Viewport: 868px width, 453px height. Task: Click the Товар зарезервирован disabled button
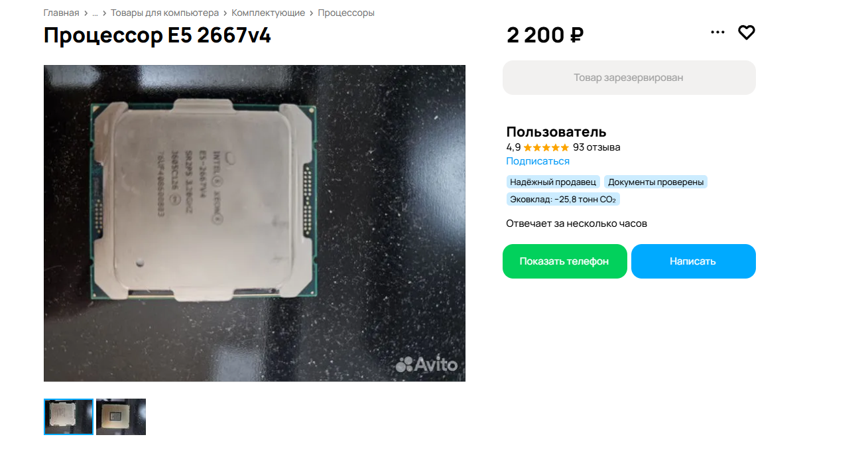[629, 78]
